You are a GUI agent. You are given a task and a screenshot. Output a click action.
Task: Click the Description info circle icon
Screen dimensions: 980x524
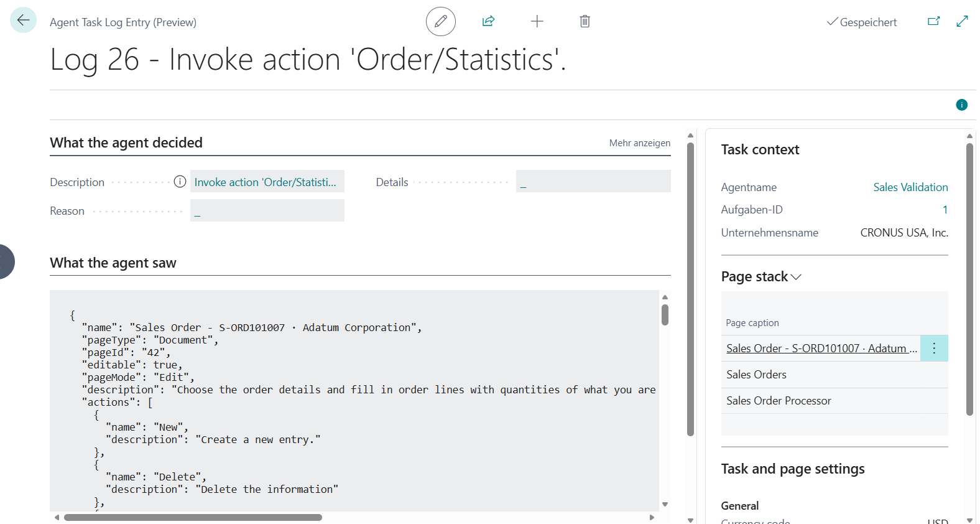[x=180, y=182]
